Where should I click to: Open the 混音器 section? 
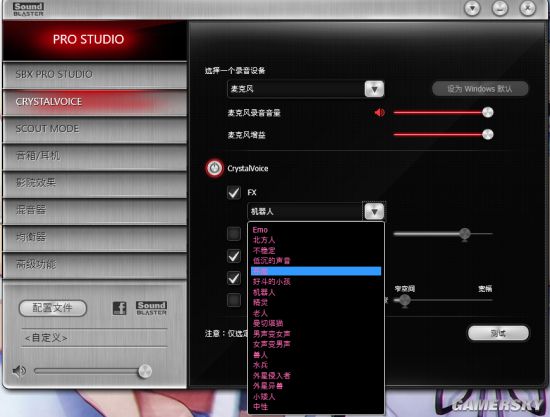click(x=95, y=210)
